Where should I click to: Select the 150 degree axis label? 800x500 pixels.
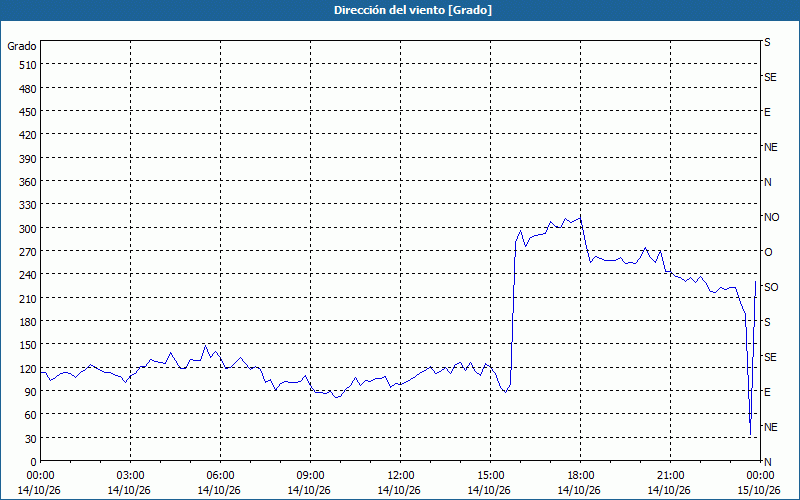tap(28, 345)
